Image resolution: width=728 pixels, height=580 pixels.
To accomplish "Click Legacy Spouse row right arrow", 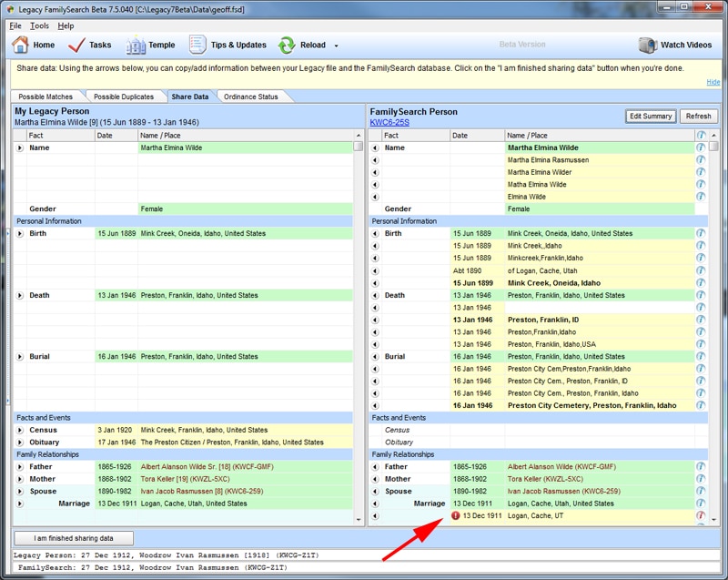I will click(19, 492).
